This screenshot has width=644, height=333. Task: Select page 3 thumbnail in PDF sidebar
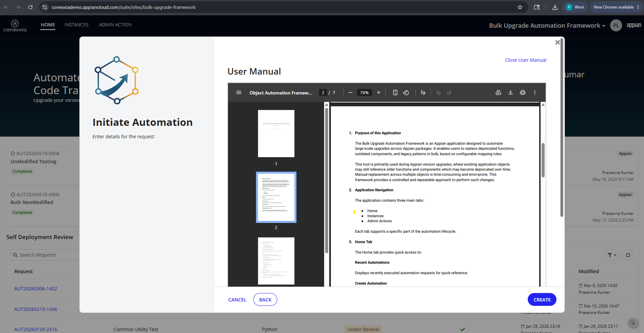click(x=276, y=261)
